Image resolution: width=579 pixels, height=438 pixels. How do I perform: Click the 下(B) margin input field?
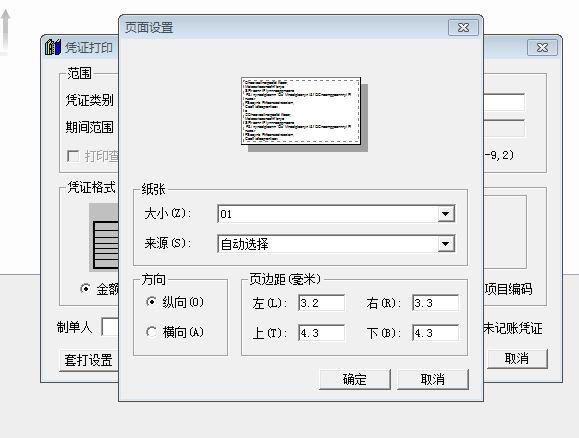click(x=436, y=333)
